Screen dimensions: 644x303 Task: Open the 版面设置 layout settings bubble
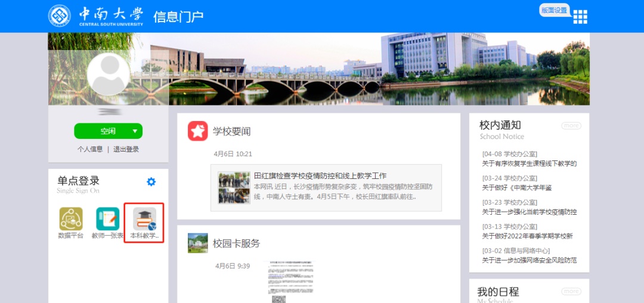click(554, 10)
